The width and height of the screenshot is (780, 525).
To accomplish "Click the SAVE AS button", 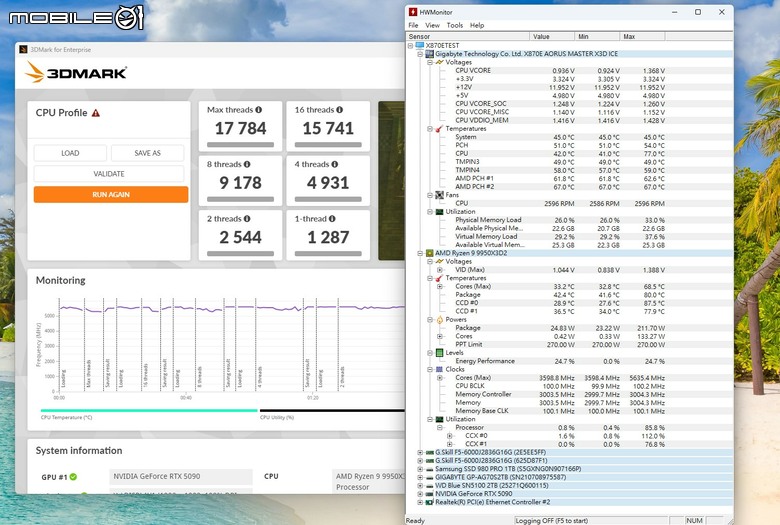I will pyautogui.click(x=147, y=153).
